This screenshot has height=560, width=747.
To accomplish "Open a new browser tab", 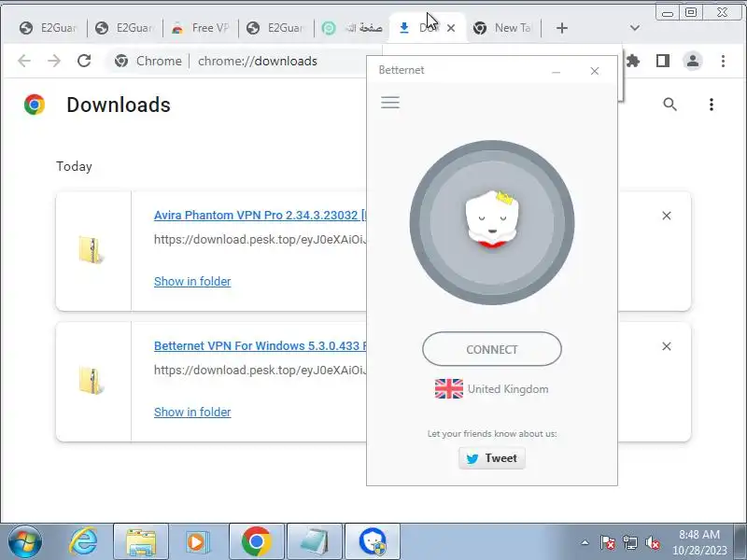I will pos(562,28).
